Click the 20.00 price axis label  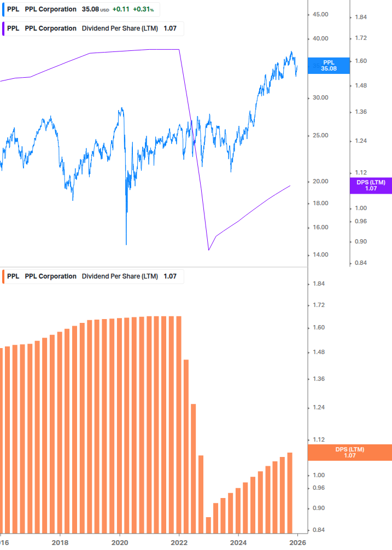click(320, 181)
